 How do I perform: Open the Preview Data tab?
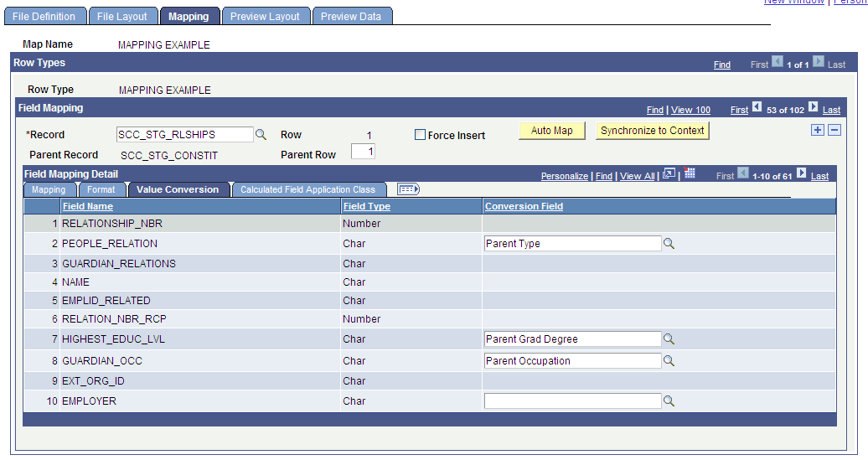tap(352, 17)
